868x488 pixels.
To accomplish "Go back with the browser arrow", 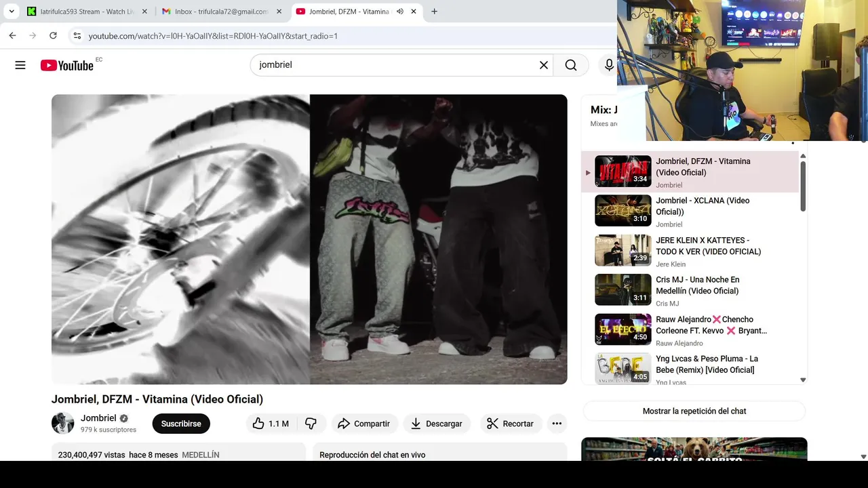I will (x=12, y=35).
